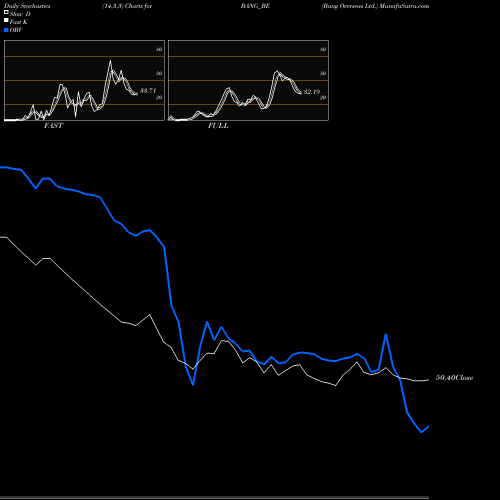Viewport: 500px width, 500px height.
Task: Click the blue OBV legend swatch
Action: [x=6, y=30]
